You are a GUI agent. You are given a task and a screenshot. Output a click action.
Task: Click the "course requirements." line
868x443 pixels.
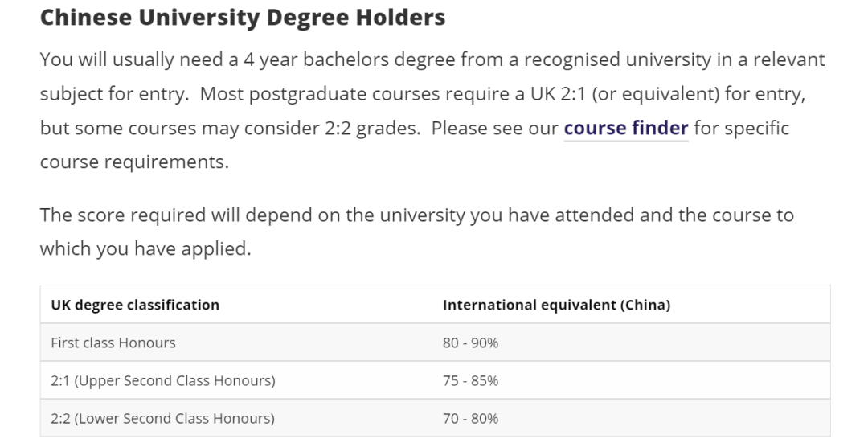tap(134, 162)
